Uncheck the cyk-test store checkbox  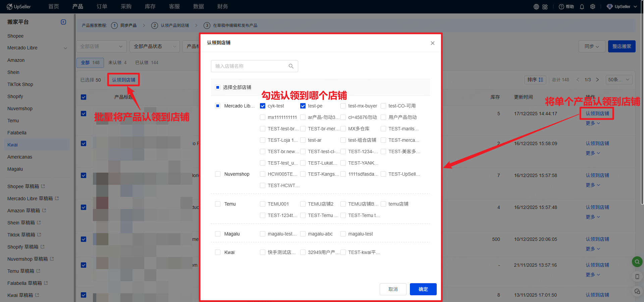pos(263,106)
